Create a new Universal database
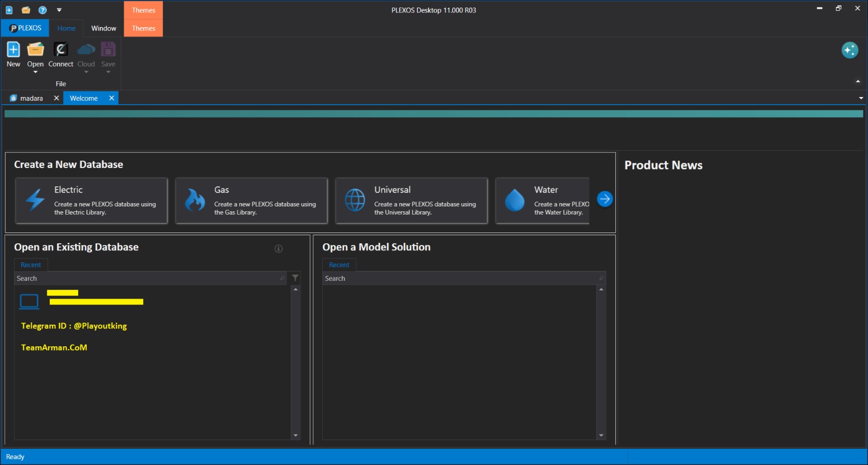Viewport: 868px width, 465px height. pyautogui.click(x=411, y=201)
